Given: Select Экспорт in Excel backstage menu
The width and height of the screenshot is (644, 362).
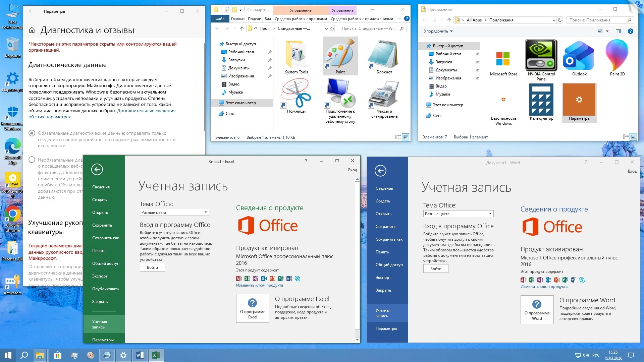Looking at the screenshot, I should coord(100,276).
